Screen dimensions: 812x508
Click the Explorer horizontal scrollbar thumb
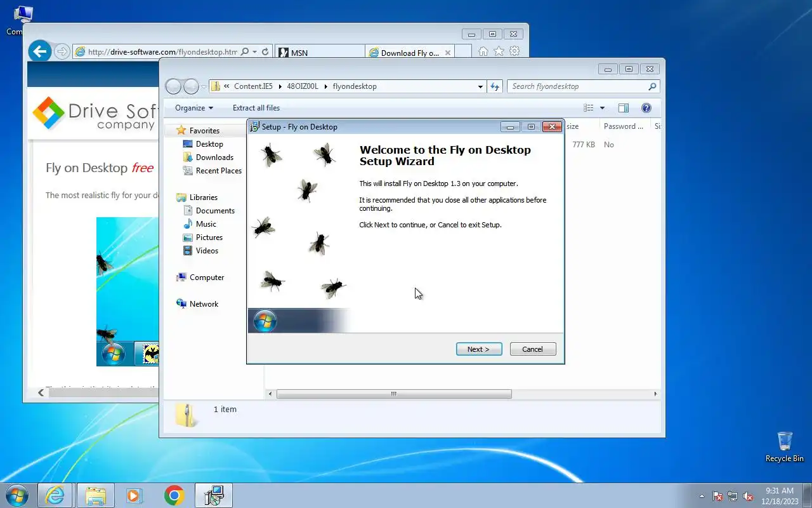tap(394, 394)
